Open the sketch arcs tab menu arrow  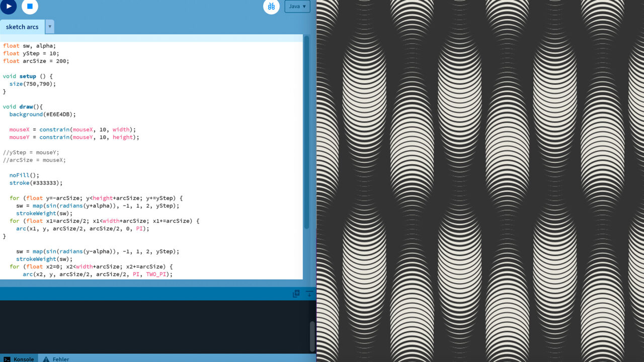(x=49, y=27)
